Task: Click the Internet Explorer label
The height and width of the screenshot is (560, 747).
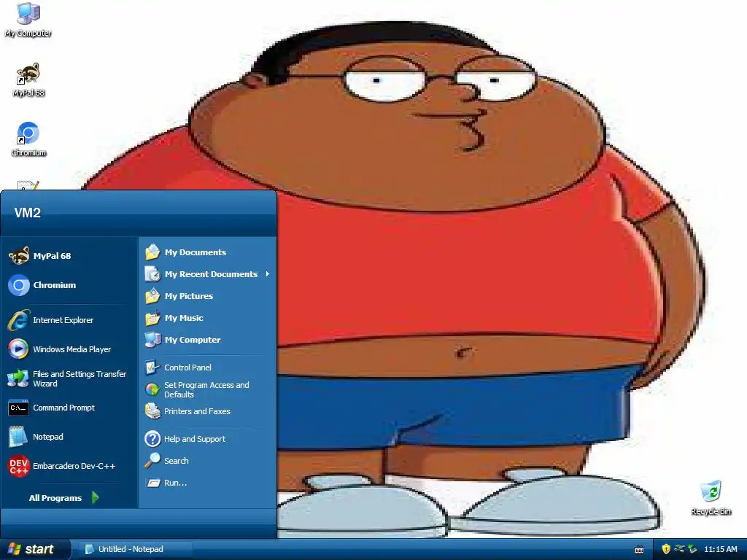Action: pos(63,320)
